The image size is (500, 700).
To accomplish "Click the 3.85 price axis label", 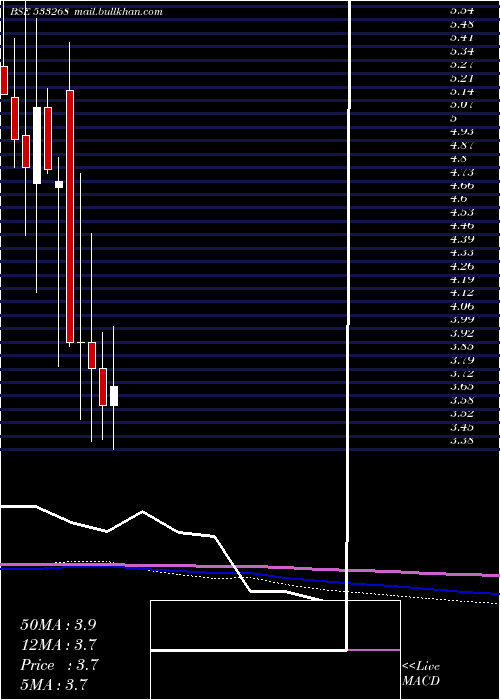I will click(x=462, y=346).
